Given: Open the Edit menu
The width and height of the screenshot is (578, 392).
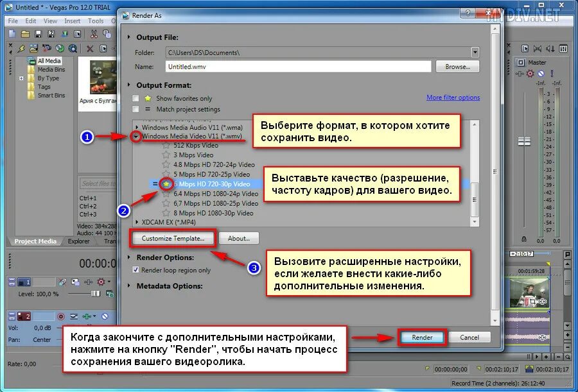Looking at the screenshot, I should click(31, 21).
